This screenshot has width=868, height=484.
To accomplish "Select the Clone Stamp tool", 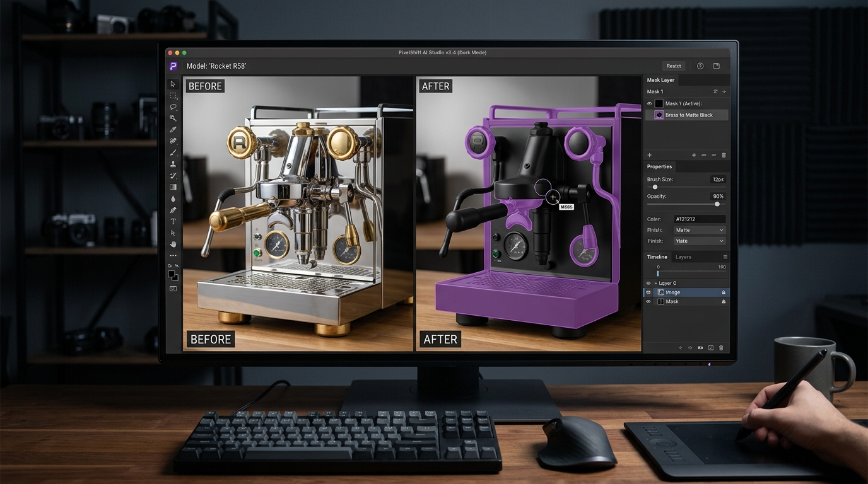I will (173, 164).
